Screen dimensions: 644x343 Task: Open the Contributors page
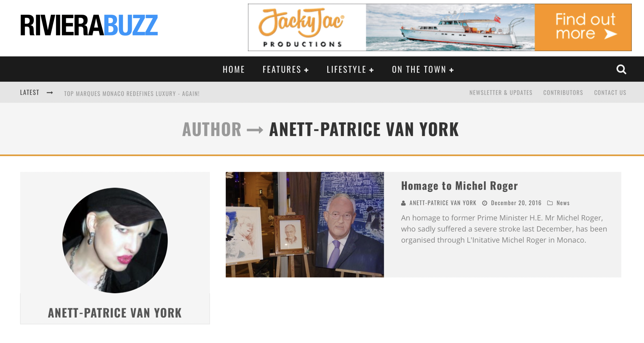[x=563, y=93]
